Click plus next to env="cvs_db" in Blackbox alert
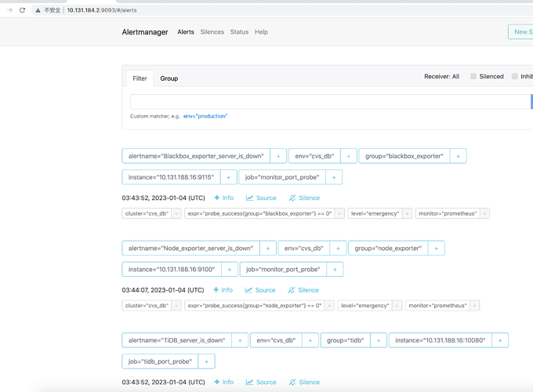The width and height of the screenshot is (533, 392). point(349,156)
